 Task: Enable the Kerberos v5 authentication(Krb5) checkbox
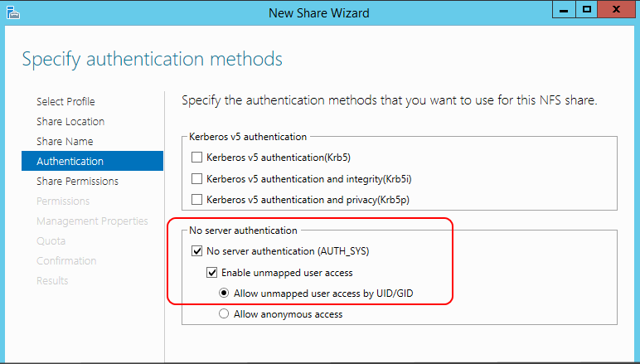click(196, 158)
